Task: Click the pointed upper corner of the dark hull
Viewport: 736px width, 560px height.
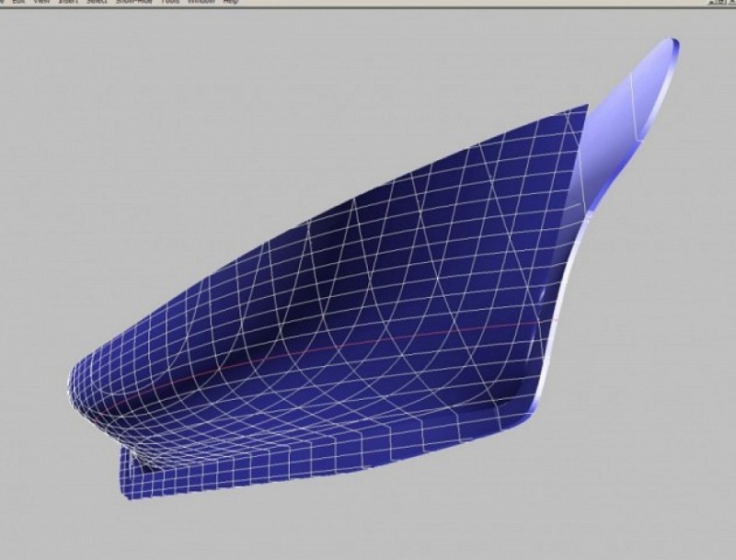Action: click(x=584, y=109)
